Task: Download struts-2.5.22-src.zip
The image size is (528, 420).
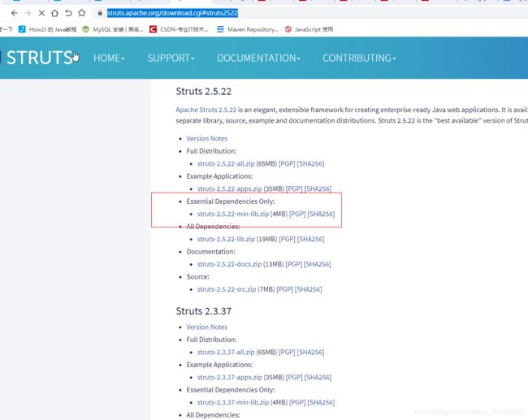Action: 227,289
